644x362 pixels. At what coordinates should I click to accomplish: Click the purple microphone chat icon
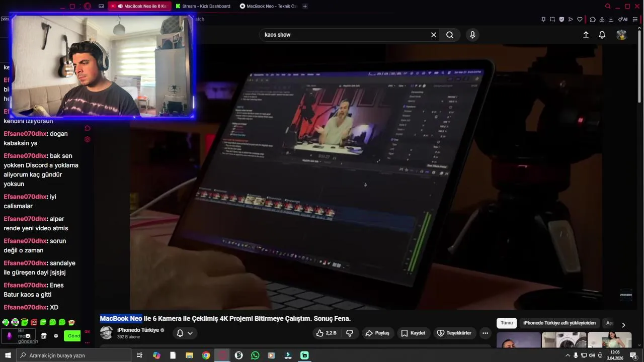9,336
